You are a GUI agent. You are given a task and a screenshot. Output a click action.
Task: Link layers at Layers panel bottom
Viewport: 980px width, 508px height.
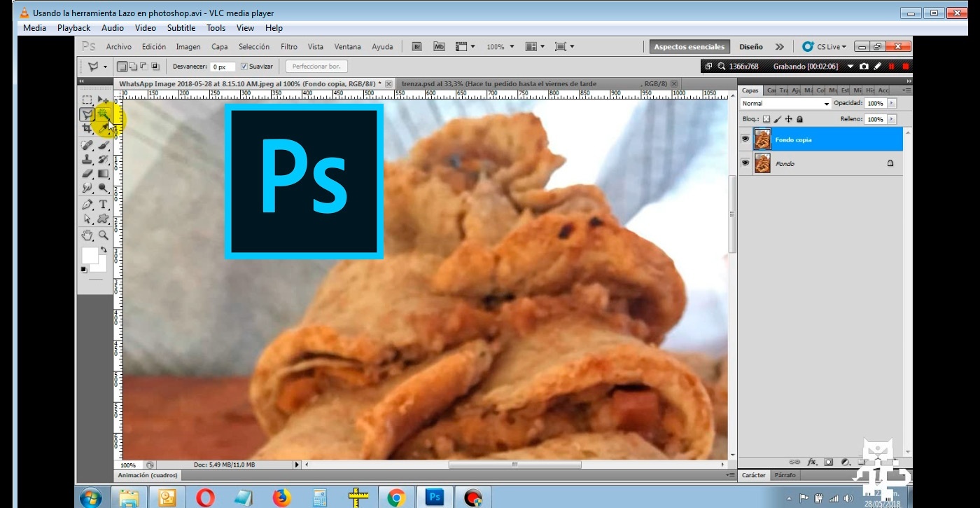point(794,462)
